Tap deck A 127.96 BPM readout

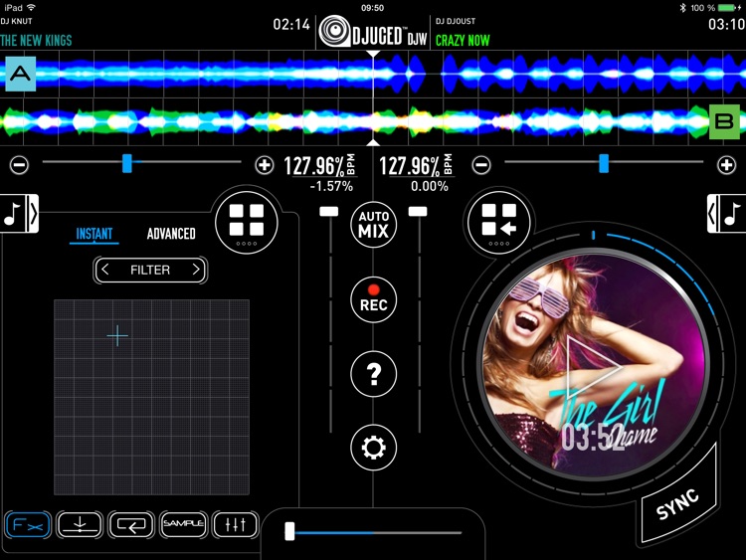[319, 166]
